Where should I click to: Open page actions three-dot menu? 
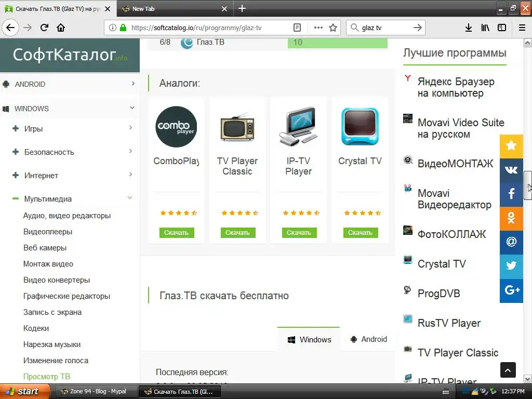318,28
